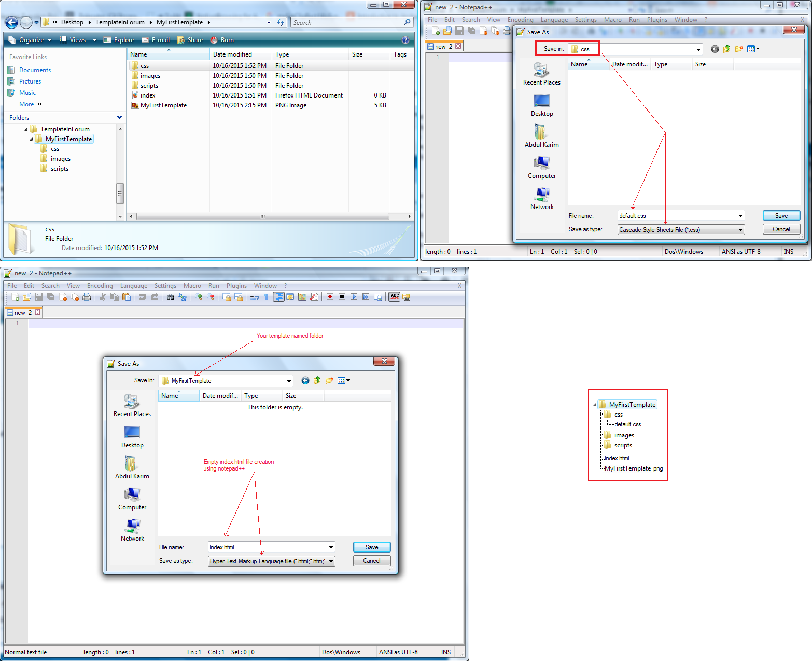Toggle the ABC spell check button

(x=395, y=297)
